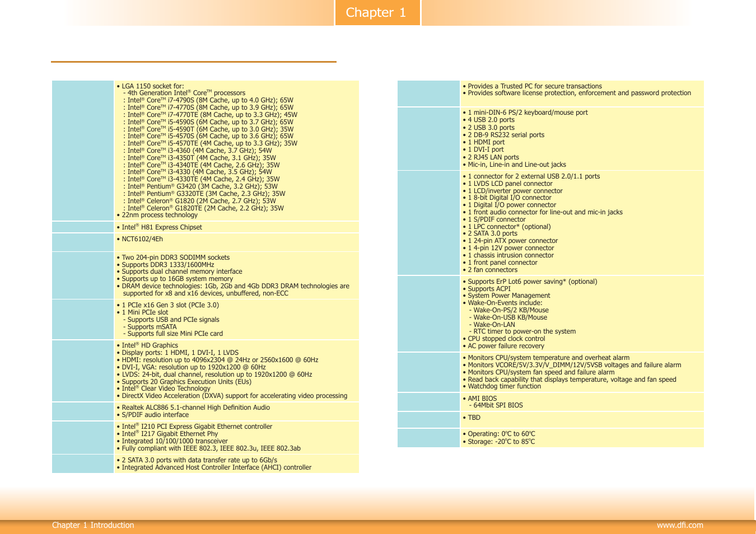Select the 'LGA 1150 socket for:' line
756x534 pixels.
150,86
